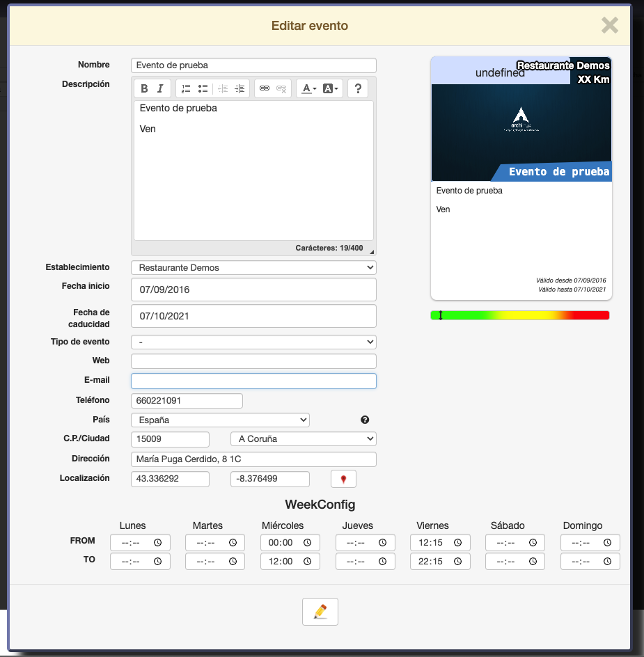Decrease indent in description editor
Viewport: 644px width, 657px height.
pos(223,88)
